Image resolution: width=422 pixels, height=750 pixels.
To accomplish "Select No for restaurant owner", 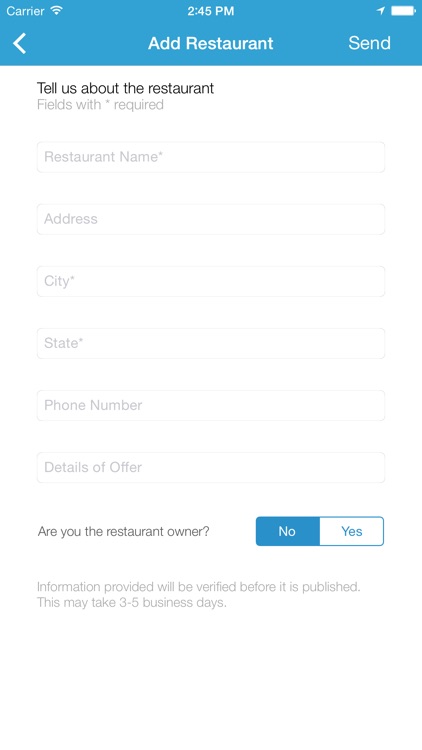I will (x=288, y=531).
